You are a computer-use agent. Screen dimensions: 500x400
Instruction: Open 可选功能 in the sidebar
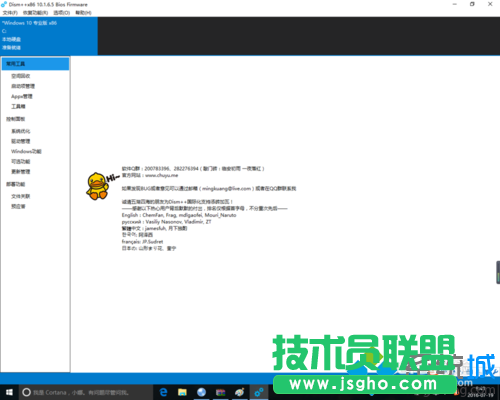point(21,161)
